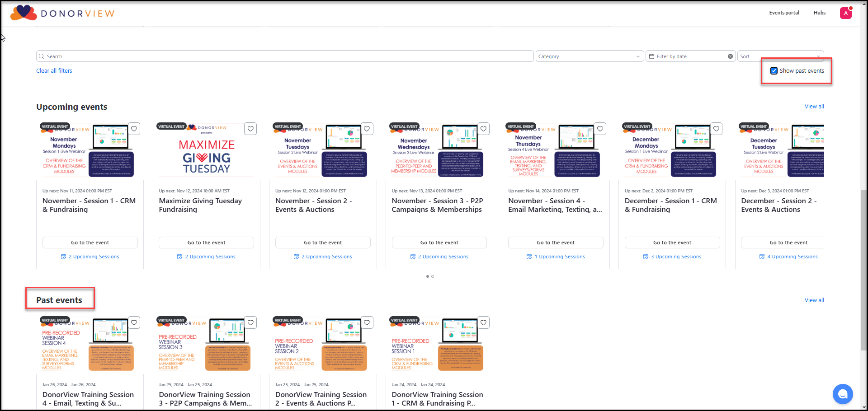Open 2 Upcoming Sessions for Giving Tuesday
Viewport: 868px width, 411px height.
tap(206, 257)
